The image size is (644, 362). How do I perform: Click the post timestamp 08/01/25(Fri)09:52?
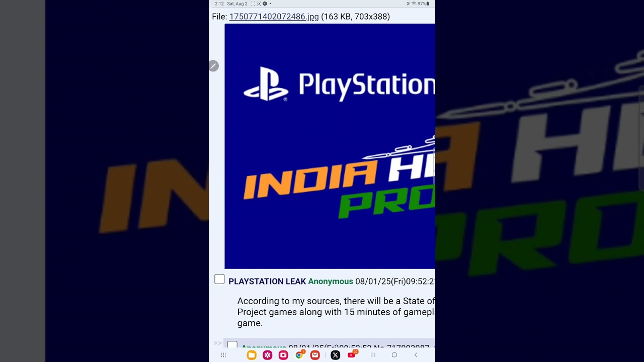pos(395,282)
